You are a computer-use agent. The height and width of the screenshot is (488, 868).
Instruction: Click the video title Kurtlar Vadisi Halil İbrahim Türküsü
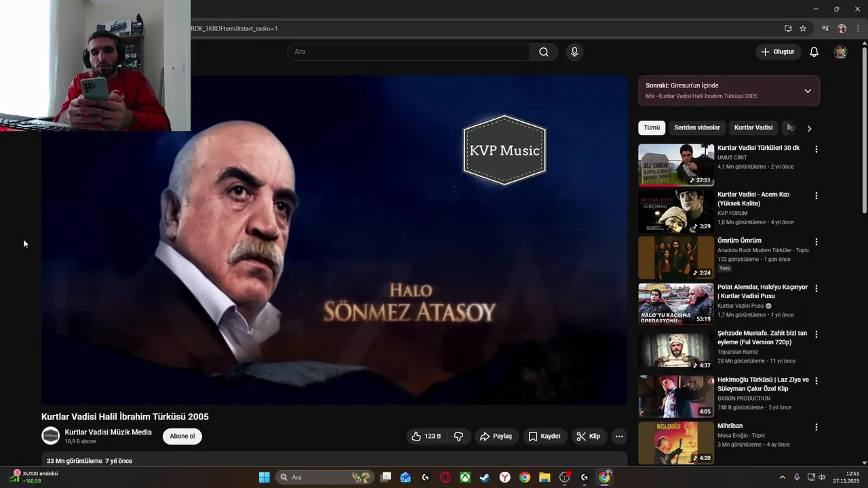coord(125,417)
